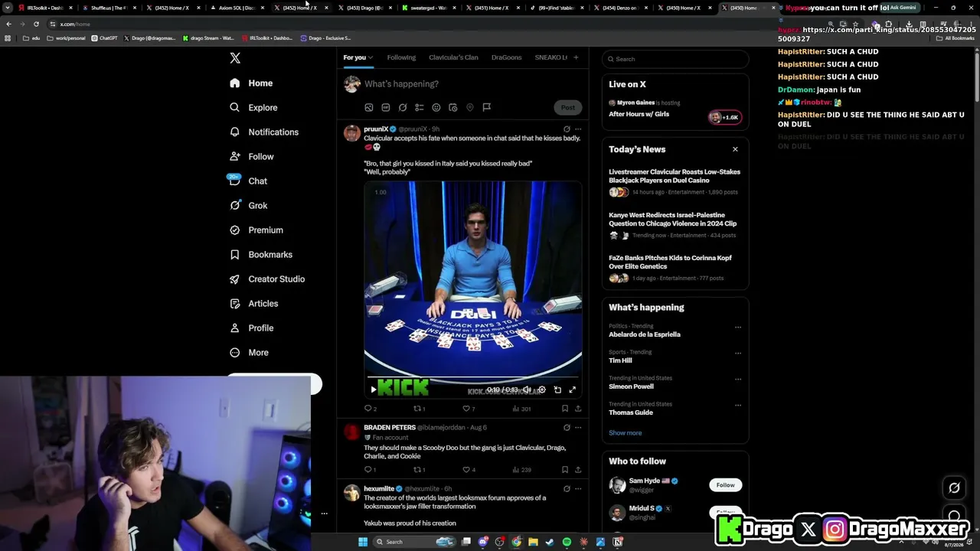Open Spotify from the taskbar
Image resolution: width=980 pixels, height=551 pixels.
(567, 542)
